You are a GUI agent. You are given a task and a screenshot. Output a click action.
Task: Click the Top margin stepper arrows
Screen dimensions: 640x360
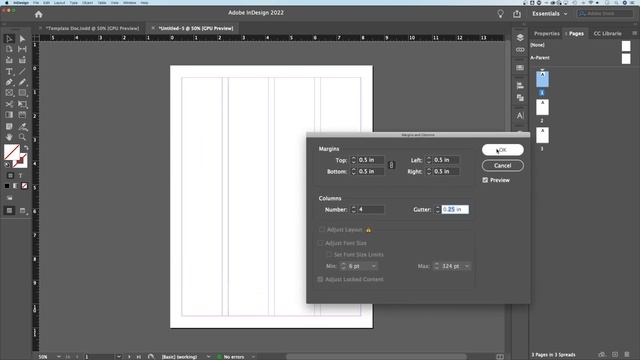(x=353, y=160)
